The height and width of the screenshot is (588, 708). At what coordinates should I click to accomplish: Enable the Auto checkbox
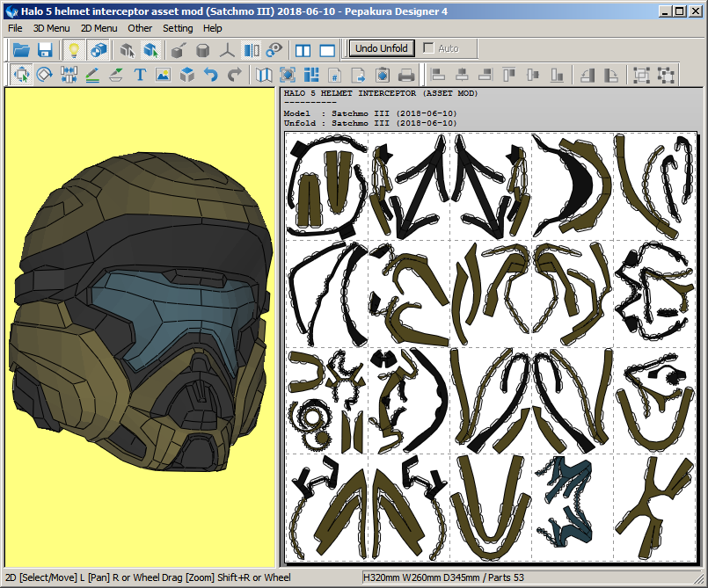point(429,48)
